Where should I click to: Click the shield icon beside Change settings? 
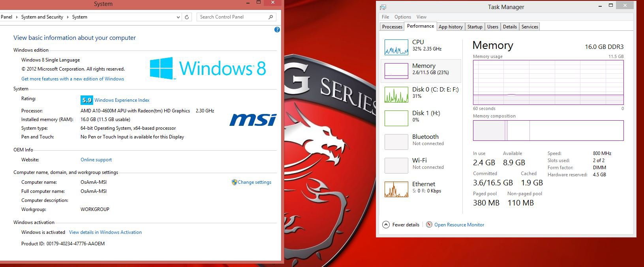pyautogui.click(x=234, y=182)
